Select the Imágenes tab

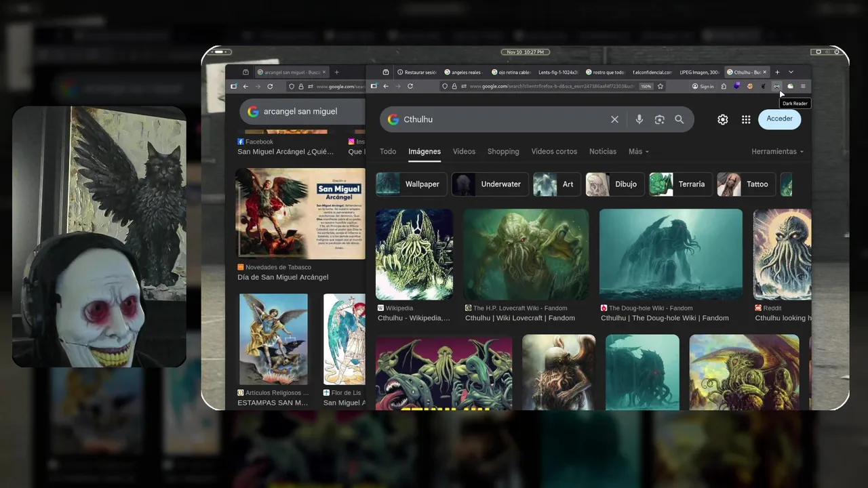(425, 151)
